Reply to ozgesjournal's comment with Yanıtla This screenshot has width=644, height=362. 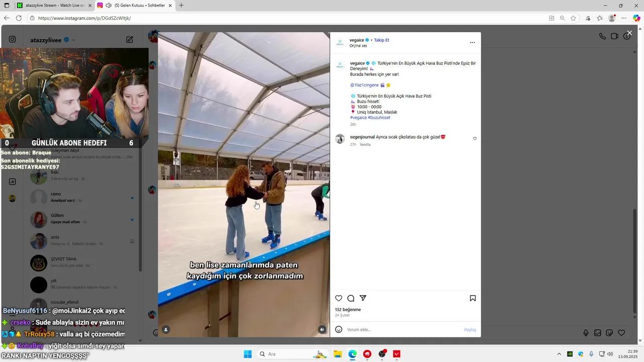click(365, 145)
